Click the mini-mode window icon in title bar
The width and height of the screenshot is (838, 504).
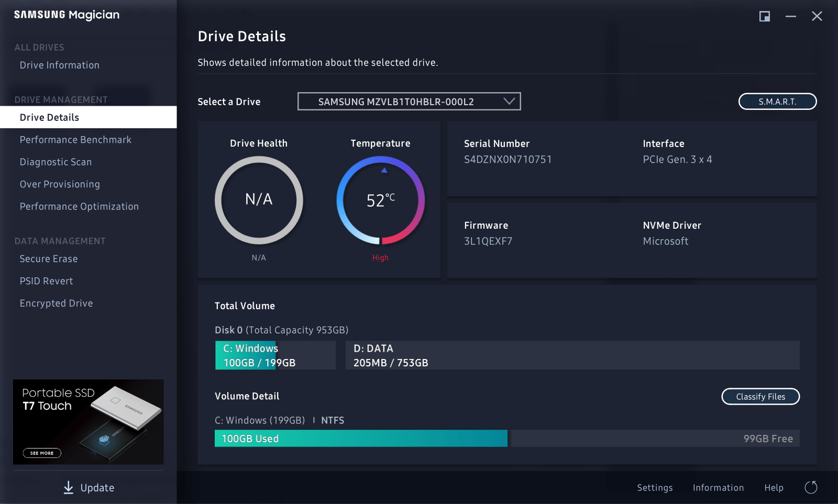[x=765, y=16]
